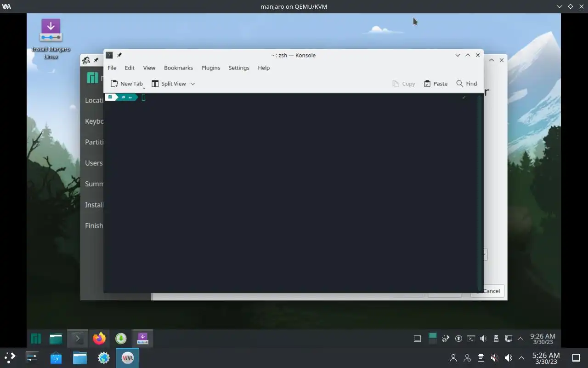Select the Users step in installer sidebar
Screen dimensions: 588x368
tap(94, 163)
